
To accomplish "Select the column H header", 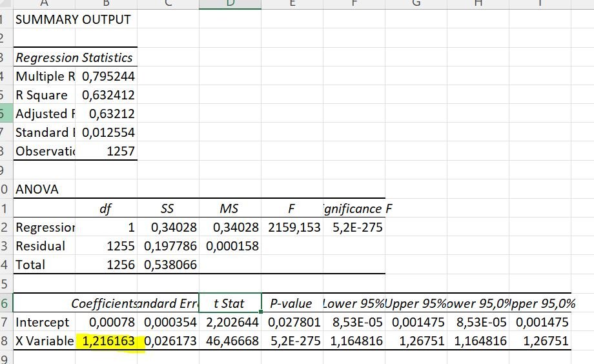I will (x=478, y=4).
